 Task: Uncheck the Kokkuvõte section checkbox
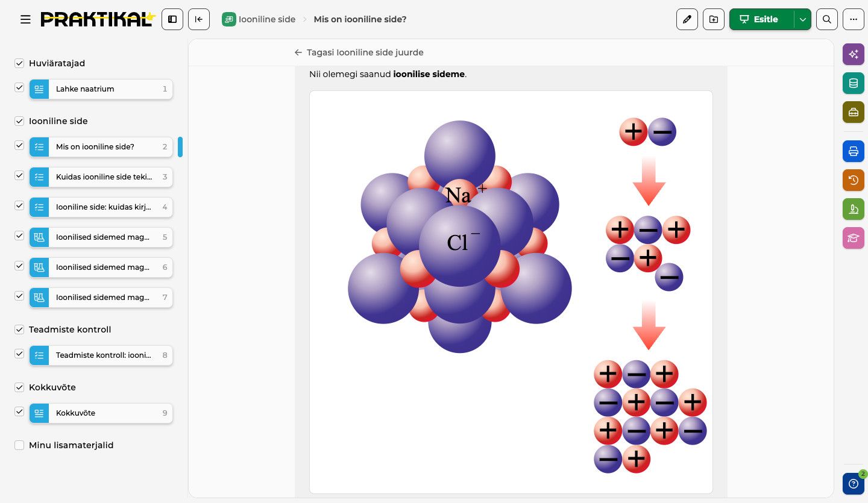19,387
